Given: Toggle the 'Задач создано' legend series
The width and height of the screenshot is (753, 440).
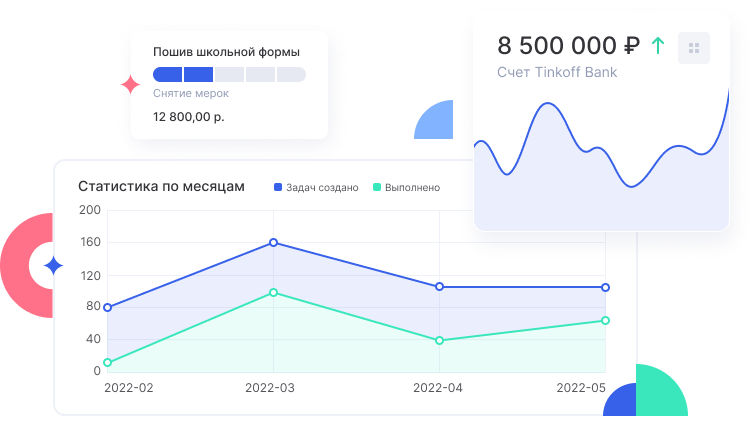Looking at the screenshot, I should (316, 187).
